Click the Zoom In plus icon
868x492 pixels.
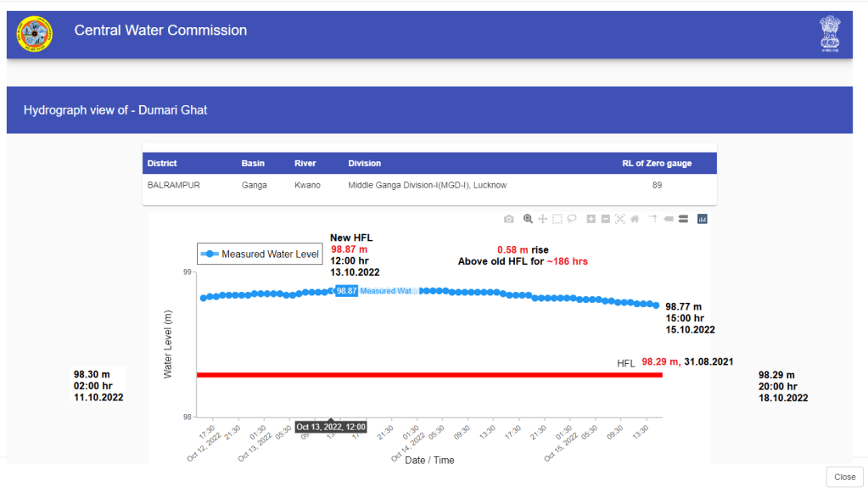pos(591,219)
